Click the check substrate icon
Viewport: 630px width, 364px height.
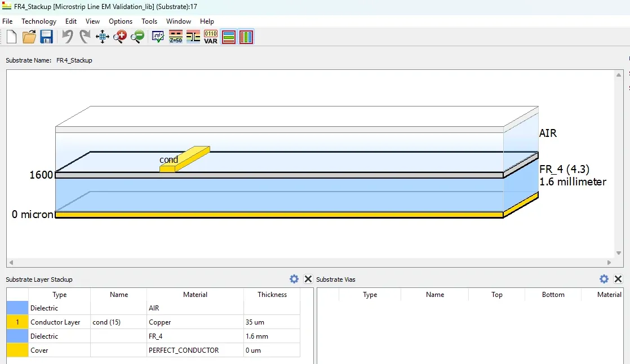pyautogui.click(x=158, y=37)
